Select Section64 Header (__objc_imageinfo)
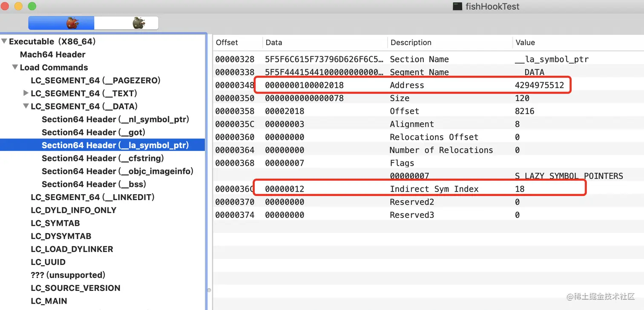The height and width of the screenshot is (310, 644). pyautogui.click(x=118, y=171)
